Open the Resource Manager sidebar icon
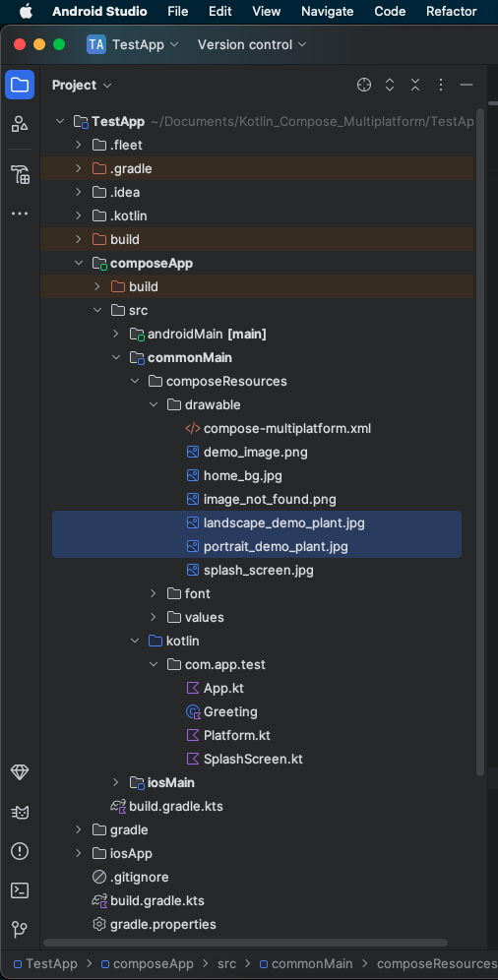This screenshot has height=980, width=498. point(20,124)
